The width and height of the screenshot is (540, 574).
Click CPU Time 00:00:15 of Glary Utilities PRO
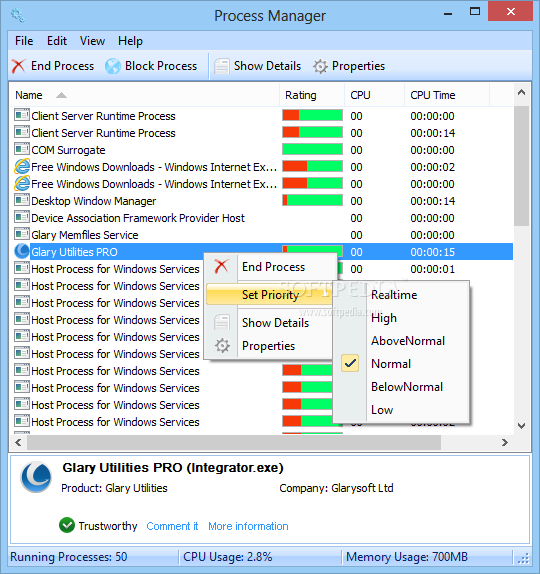tap(432, 252)
